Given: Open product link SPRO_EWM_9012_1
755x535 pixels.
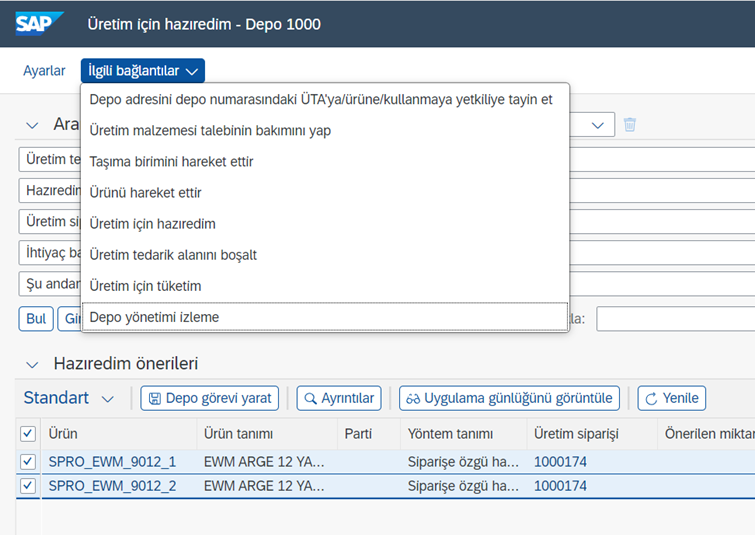Looking at the screenshot, I should click(112, 462).
